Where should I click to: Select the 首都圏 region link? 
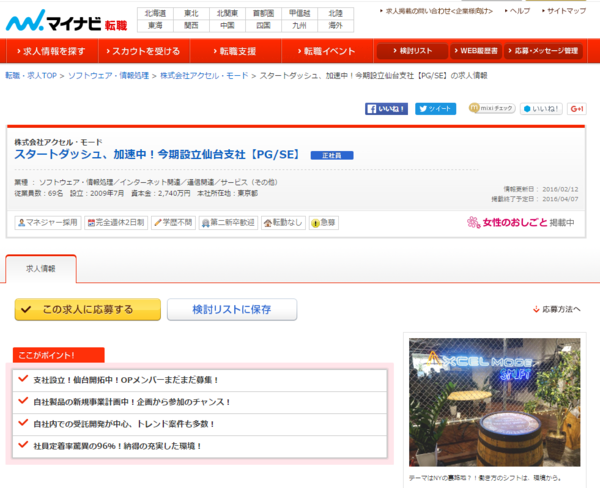pyautogui.click(x=263, y=13)
